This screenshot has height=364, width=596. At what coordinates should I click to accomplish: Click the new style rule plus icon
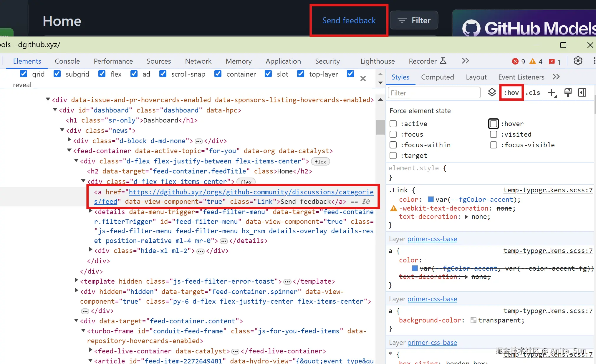(x=552, y=93)
